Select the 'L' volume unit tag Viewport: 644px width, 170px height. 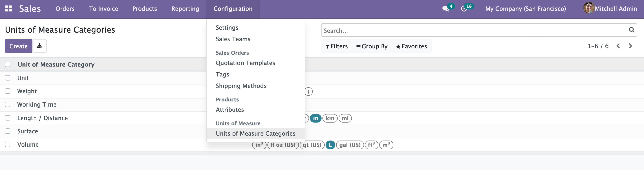(330, 145)
